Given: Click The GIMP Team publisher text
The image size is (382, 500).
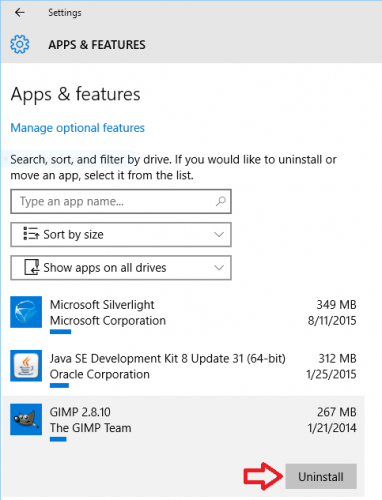Looking at the screenshot, I should [x=90, y=428].
